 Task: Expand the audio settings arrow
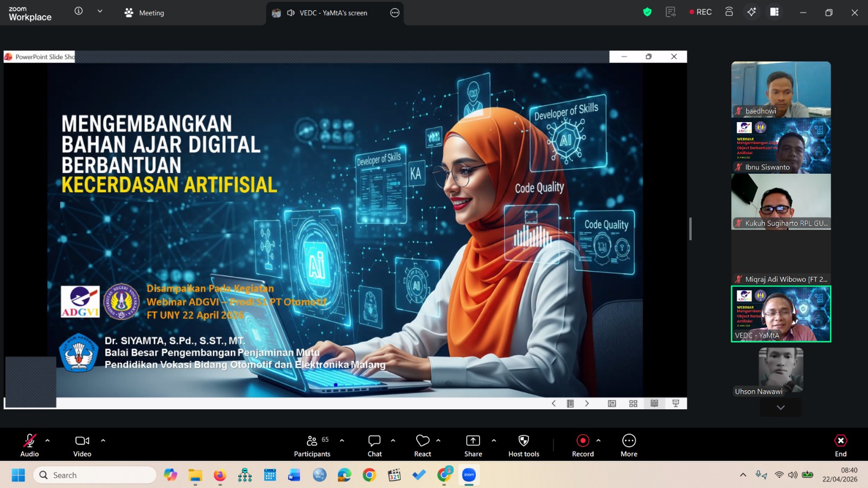(48, 440)
